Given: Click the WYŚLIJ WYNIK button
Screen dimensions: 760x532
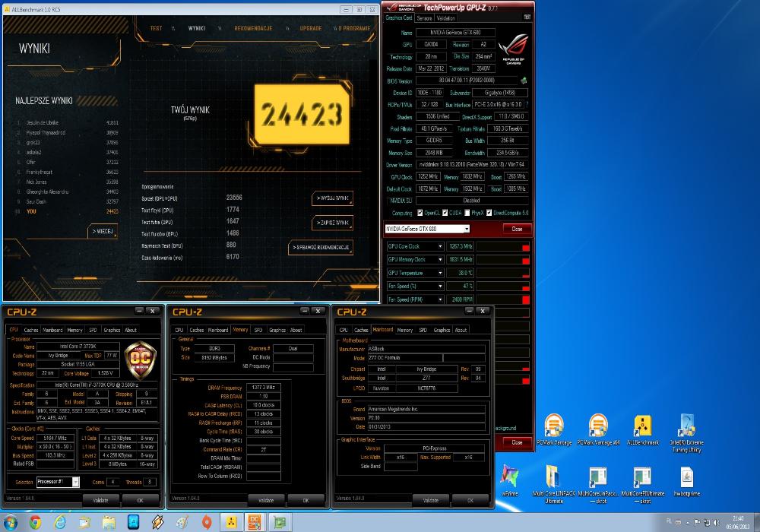Looking at the screenshot, I should pyautogui.click(x=332, y=198).
